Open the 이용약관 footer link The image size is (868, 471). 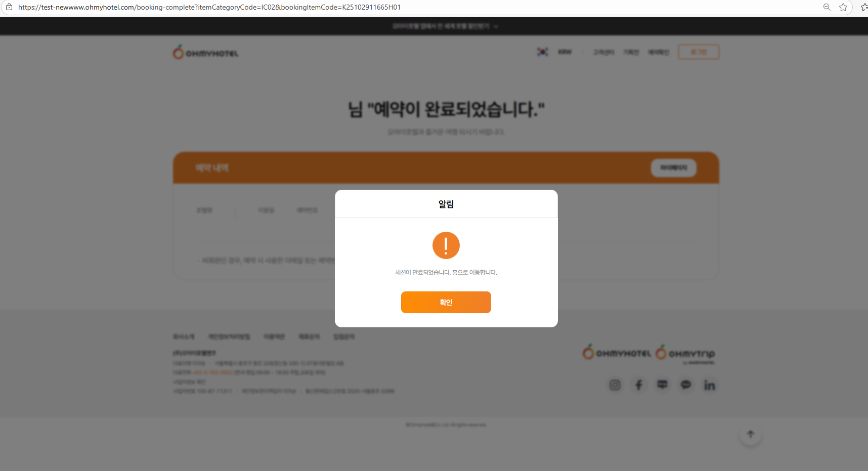tap(274, 336)
